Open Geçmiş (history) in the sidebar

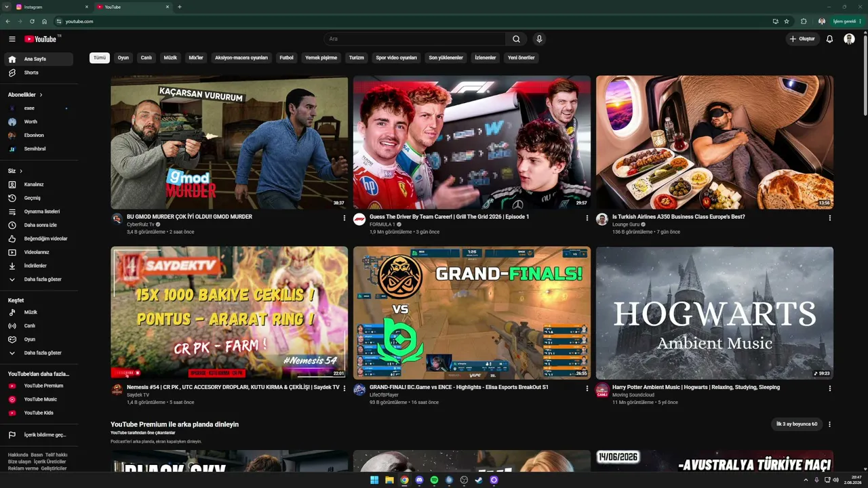[x=39, y=198]
